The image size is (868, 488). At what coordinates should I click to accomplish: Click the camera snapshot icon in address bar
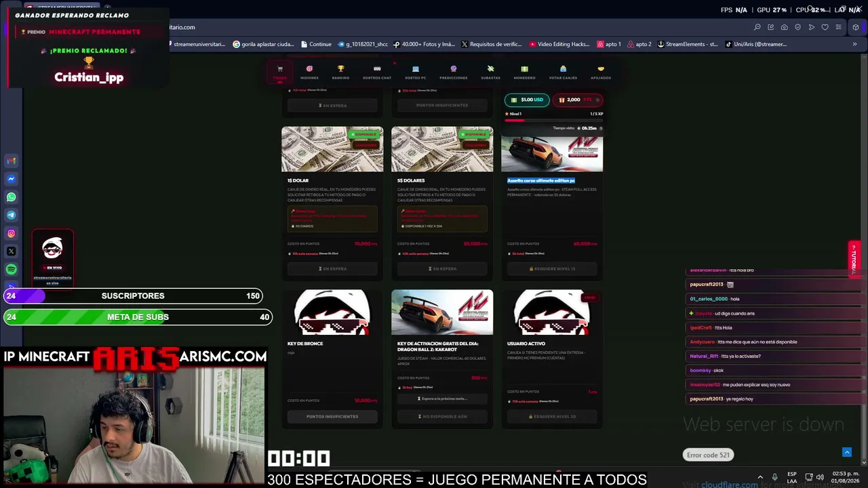tap(785, 27)
